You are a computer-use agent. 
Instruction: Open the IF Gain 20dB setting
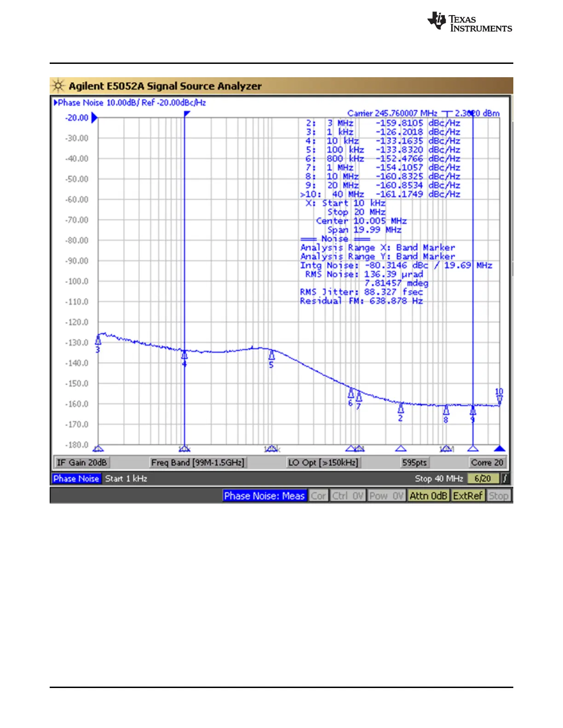(x=82, y=462)
